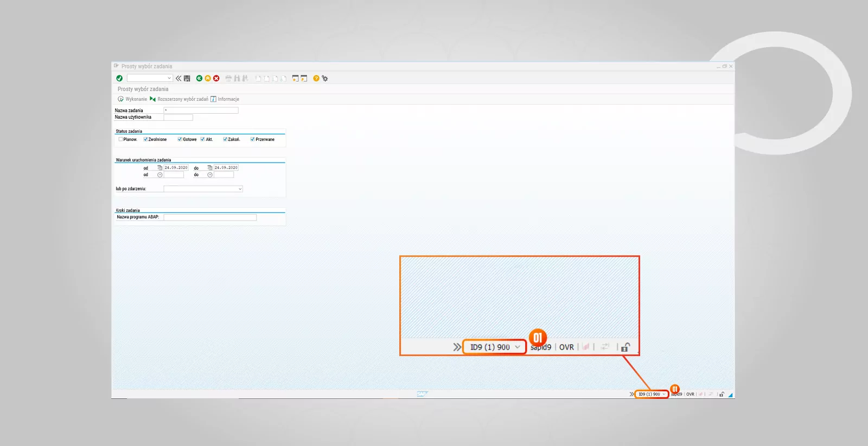Click the Print icon in the toolbar
This screenshot has height=446, width=868.
pos(228,79)
